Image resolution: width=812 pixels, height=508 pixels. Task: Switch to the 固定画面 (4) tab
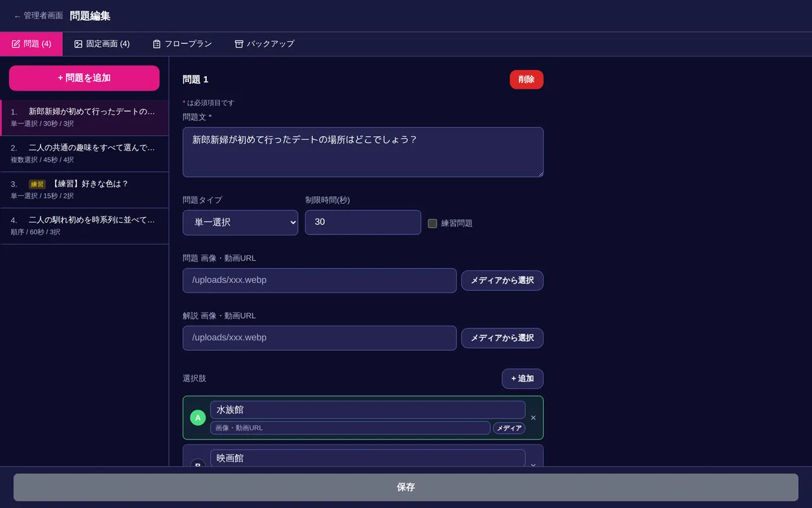point(102,44)
